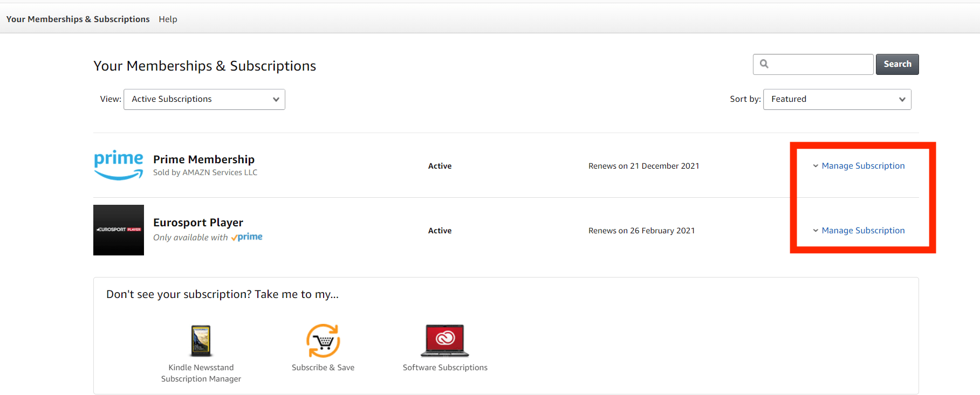Click Kindle Newsstand Subscription Manager label
The image size is (980, 395).
[201, 373]
